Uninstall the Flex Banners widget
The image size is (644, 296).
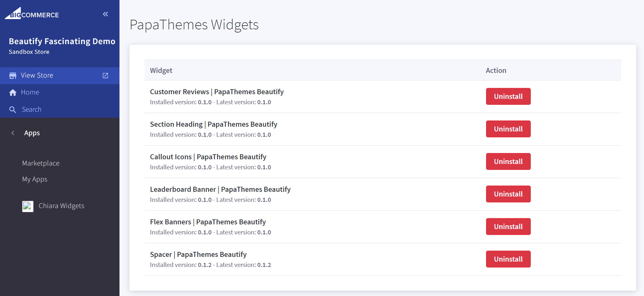pos(508,227)
